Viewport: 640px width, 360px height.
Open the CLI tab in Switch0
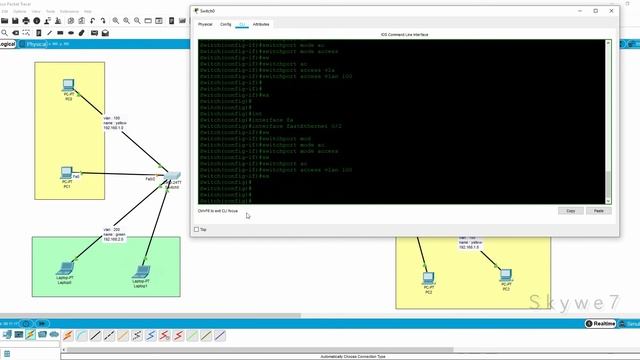[x=242, y=24]
